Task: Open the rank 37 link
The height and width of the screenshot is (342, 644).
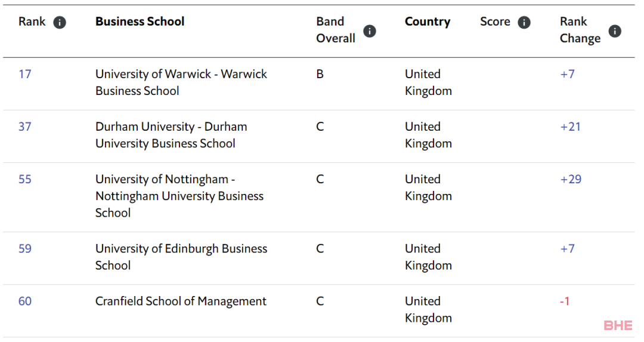Action: click(x=25, y=127)
